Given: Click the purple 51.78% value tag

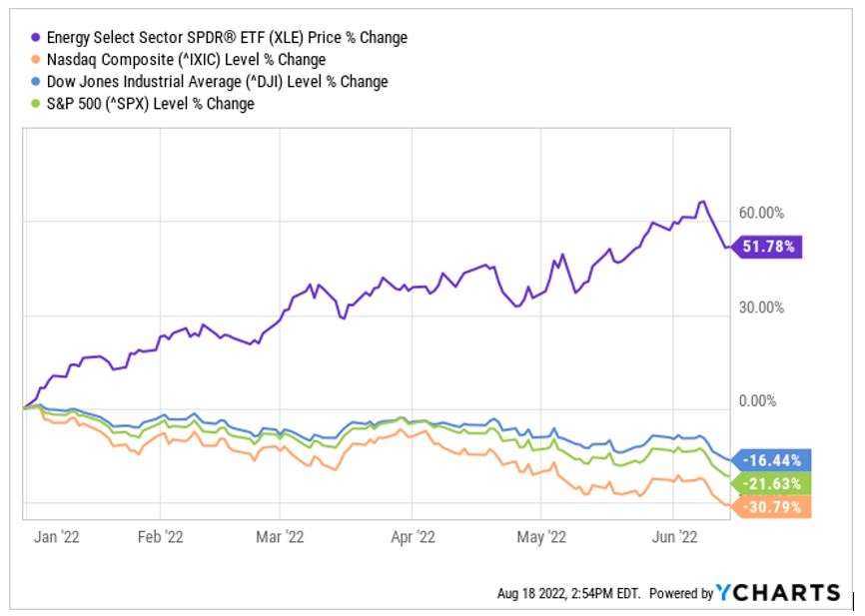Looking at the screenshot, I should (x=768, y=247).
